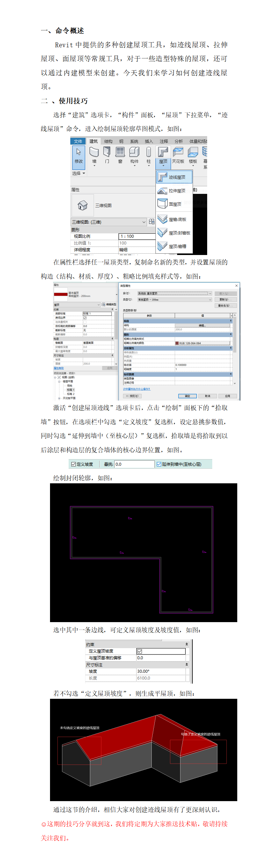Click the 门 (Door) tool icon
Viewport: 268px width, 868px height.
(x=107, y=153)
